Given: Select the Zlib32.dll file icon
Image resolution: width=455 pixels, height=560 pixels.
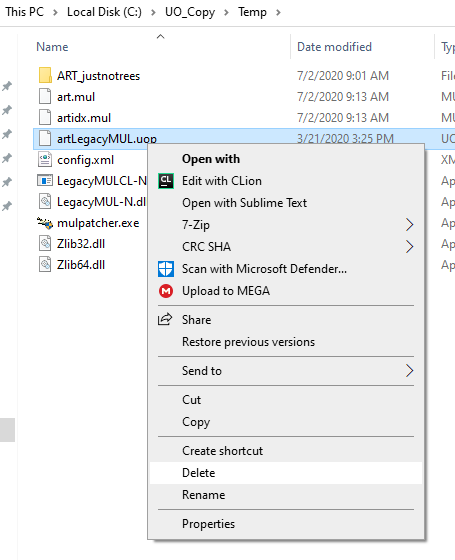Looking at the screenshot, I should pos(45,244).
